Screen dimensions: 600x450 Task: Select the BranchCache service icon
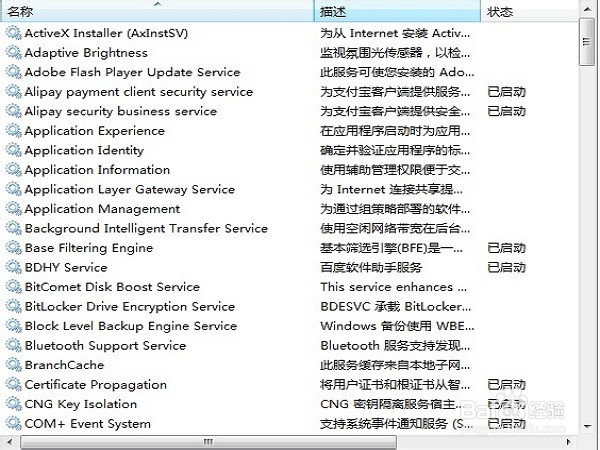click(x=13, y=365)
